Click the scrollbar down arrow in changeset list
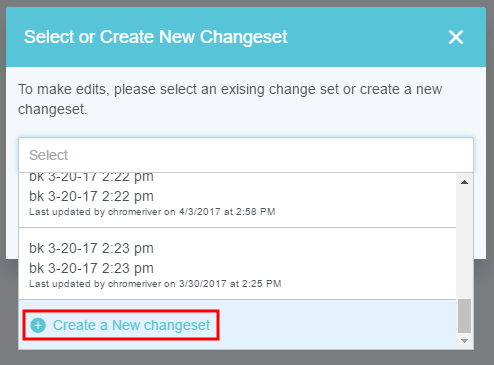Image resolution: width=494 pixels, height=365 pixels. (x=464, y=341)
